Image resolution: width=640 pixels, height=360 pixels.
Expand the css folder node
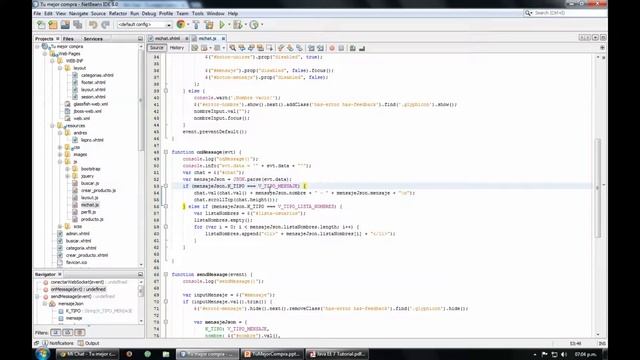60,147
